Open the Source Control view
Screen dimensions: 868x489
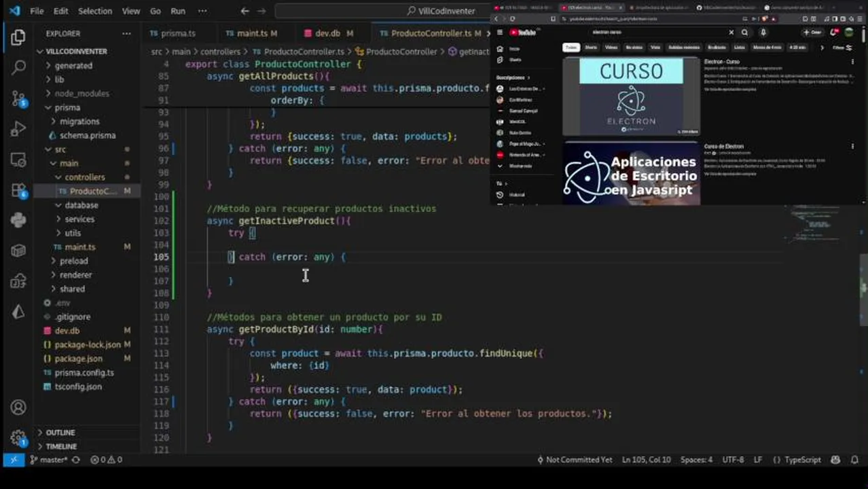pyautogui.click(x=18, y=98)
